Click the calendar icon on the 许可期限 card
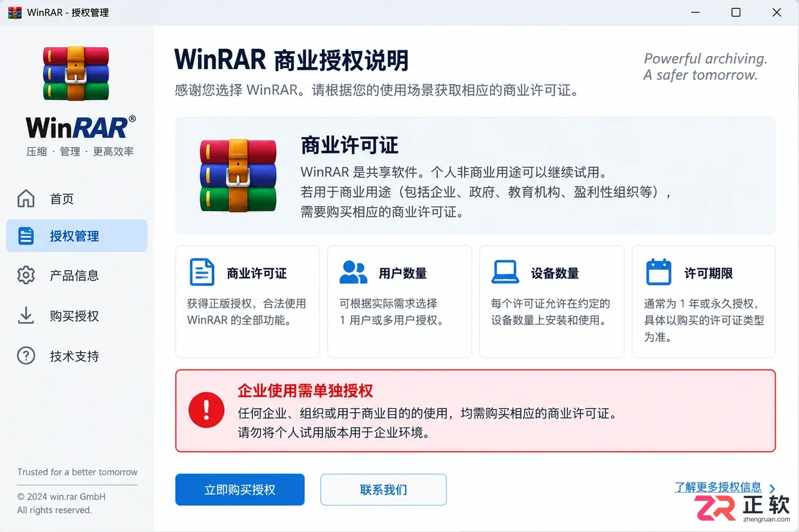 tap(658, 271)
